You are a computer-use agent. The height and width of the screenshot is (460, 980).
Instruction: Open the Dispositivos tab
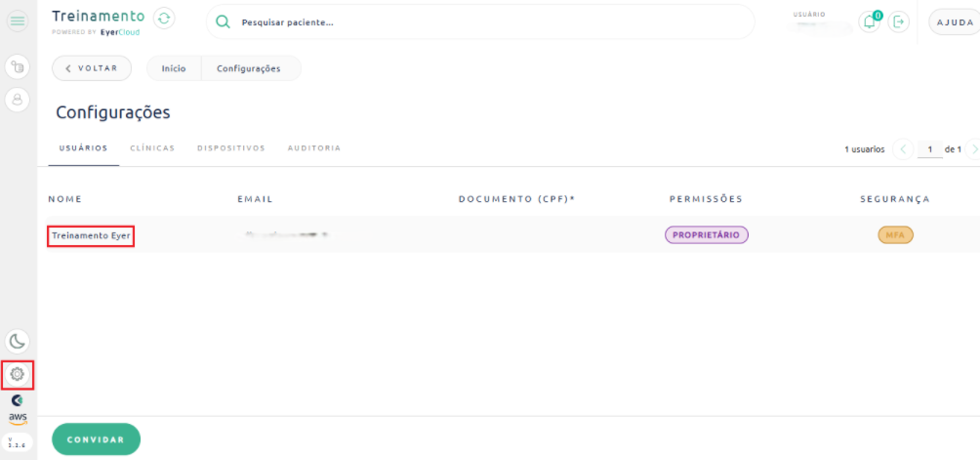pyautogui.click(x=230, y=148)
